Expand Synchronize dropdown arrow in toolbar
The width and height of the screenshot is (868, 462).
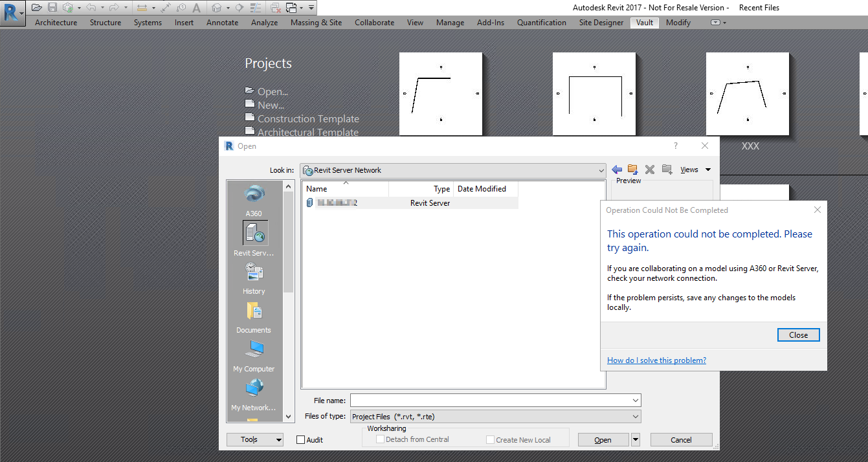pyautogui.click(x=79, y=8)
